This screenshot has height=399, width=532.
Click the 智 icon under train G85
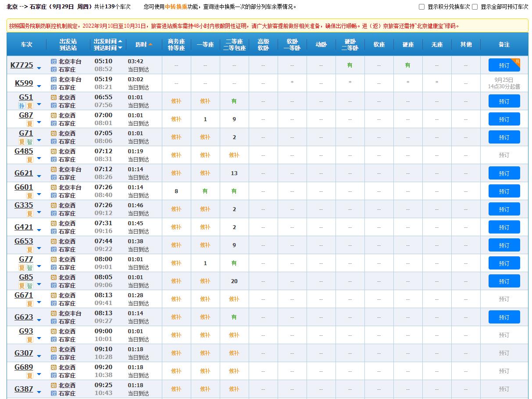point(30,285)
